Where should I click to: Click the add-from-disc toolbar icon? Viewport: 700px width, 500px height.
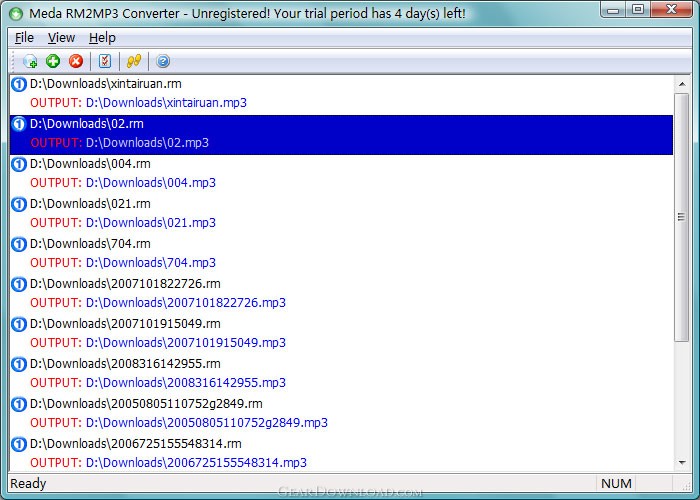coord(30,61)
